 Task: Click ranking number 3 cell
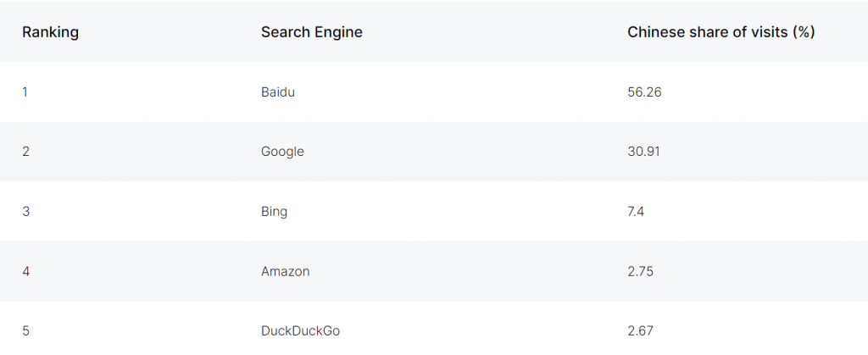click(x=26, y=212)
